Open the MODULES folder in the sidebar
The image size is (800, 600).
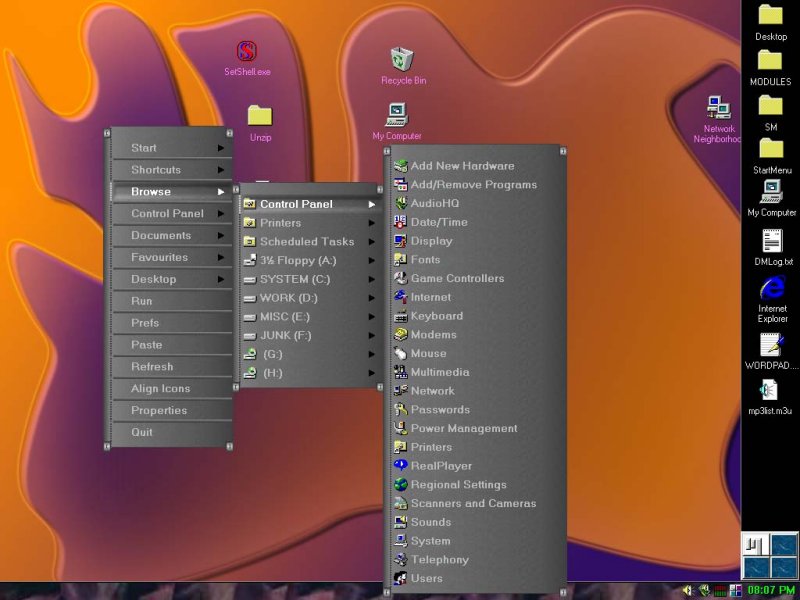(770, 60)
